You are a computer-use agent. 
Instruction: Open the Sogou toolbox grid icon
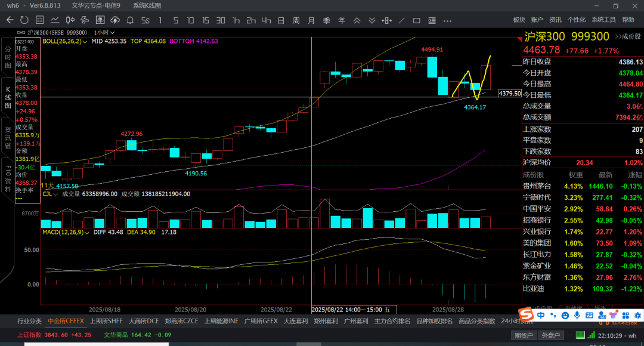click(626, 315)
